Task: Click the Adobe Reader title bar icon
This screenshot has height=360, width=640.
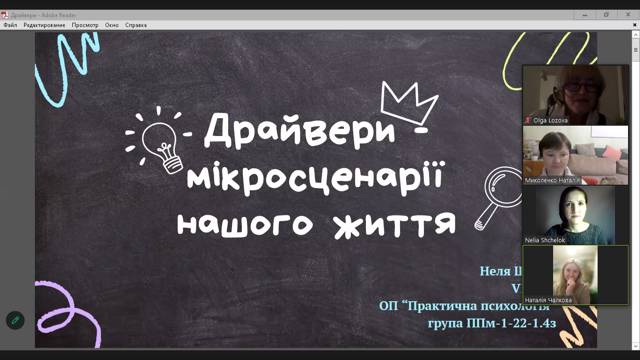Action: 5,15
